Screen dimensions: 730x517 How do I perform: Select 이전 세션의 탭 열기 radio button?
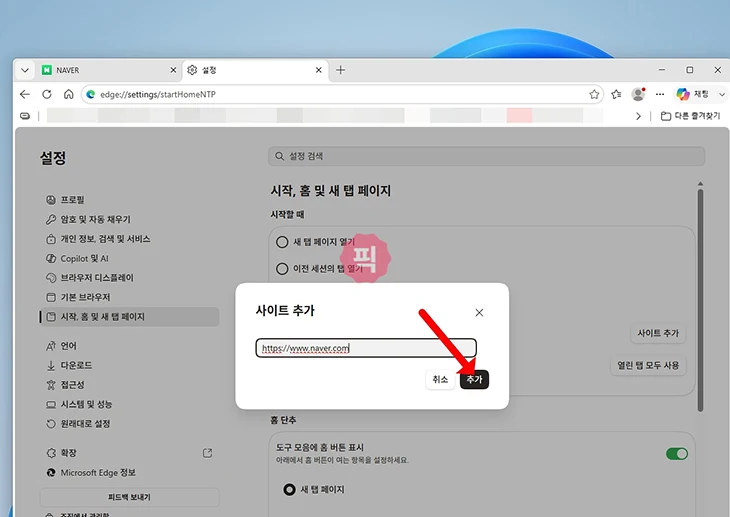[282, 269]
